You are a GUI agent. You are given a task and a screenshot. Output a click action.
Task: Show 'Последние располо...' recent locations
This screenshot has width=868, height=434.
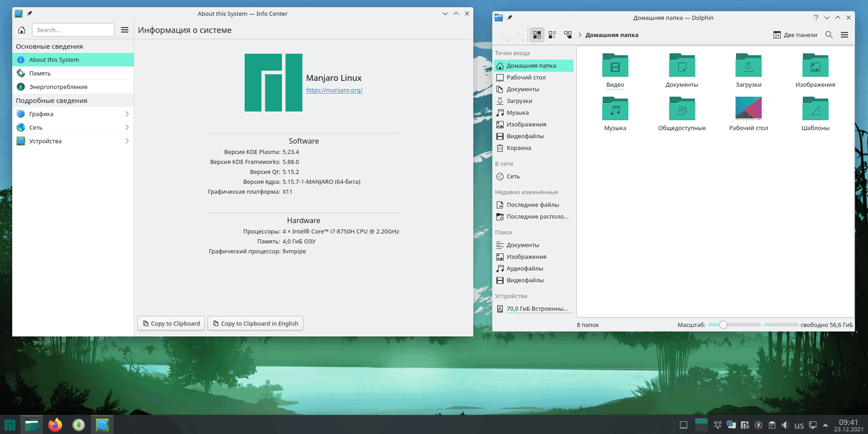pyautogui.click(x=534, y=216)
